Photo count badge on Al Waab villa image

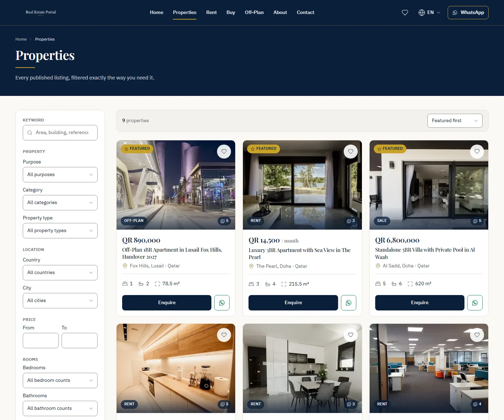(x=477, y=221)
